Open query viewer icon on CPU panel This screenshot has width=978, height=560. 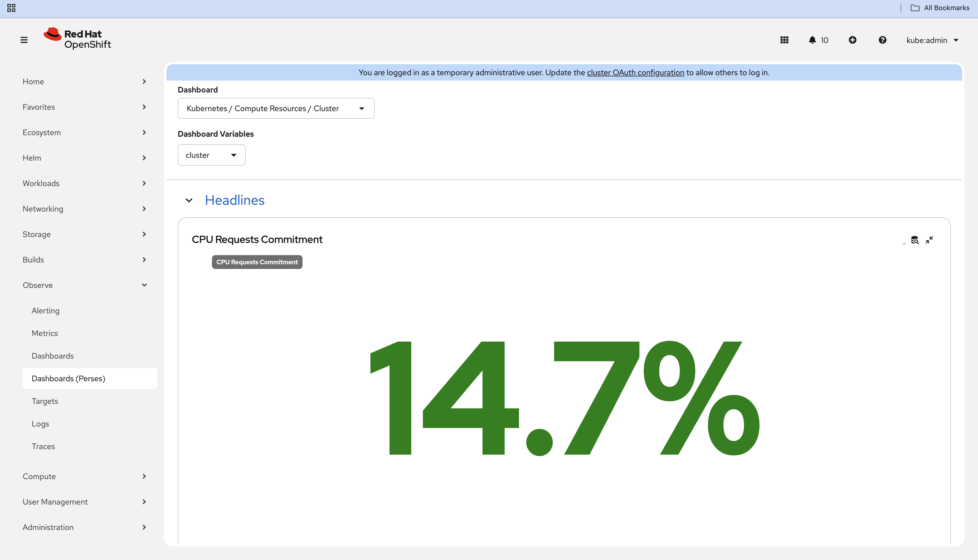click(915, 240)
